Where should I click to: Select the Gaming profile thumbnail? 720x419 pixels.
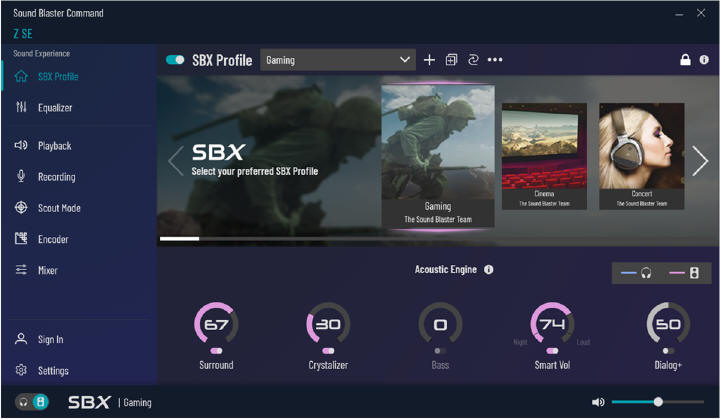click(x=438, y=156)
